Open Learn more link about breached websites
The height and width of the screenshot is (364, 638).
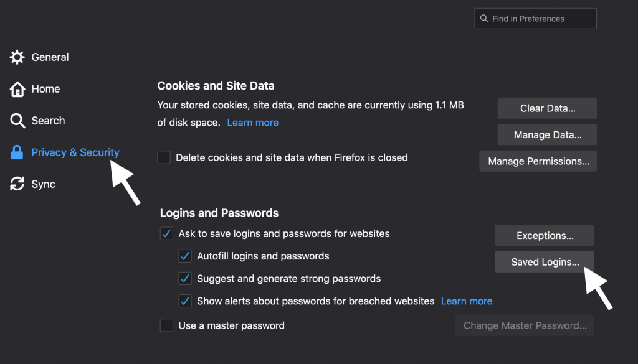click(467, 301)
